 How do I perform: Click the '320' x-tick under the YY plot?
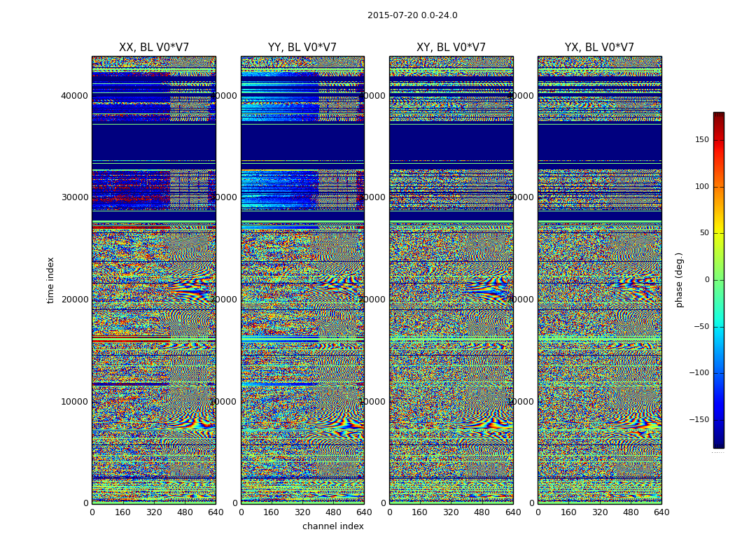303,512
